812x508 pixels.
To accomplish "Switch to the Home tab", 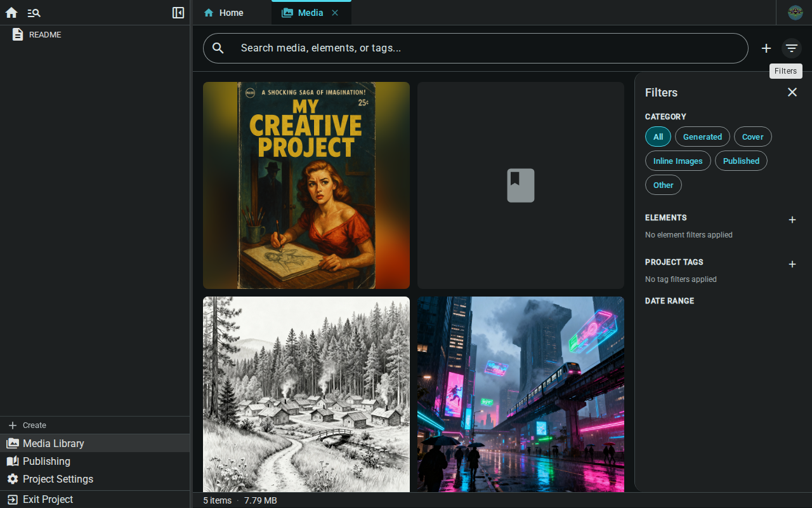I will (x=223, y=13).
